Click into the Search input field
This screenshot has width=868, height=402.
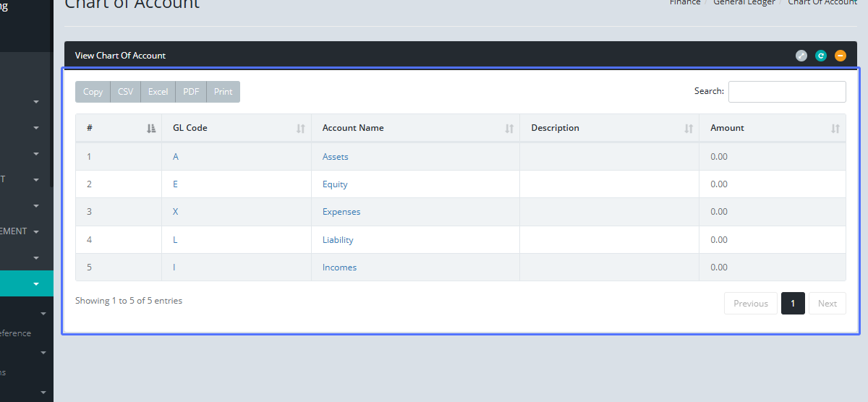[786, 92]
